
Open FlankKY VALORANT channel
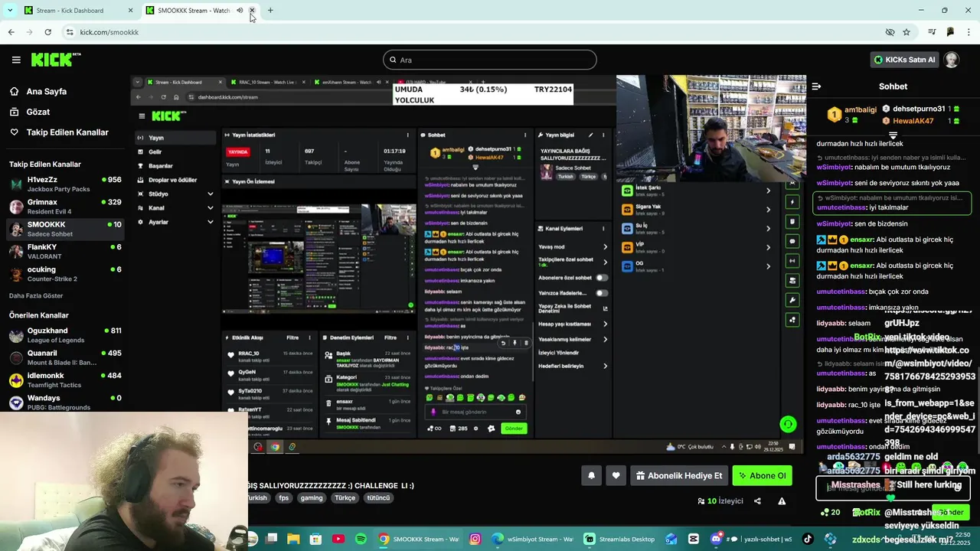coord(65,252)
